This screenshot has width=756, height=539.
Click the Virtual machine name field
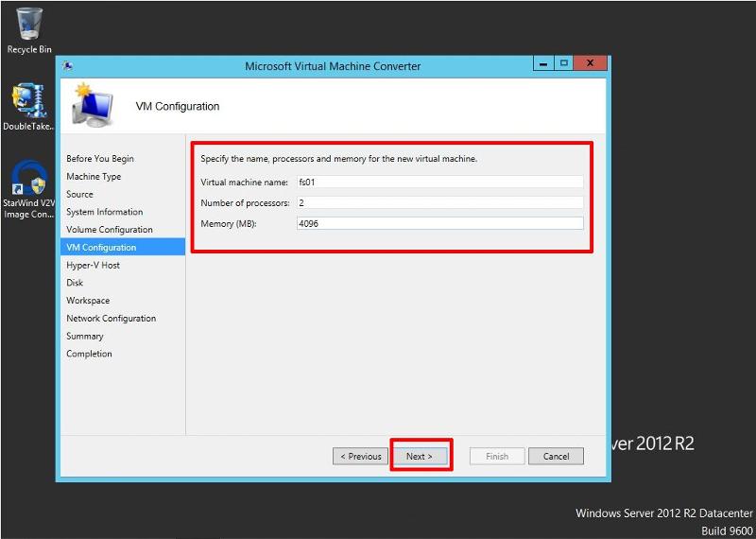coord(439,183)
